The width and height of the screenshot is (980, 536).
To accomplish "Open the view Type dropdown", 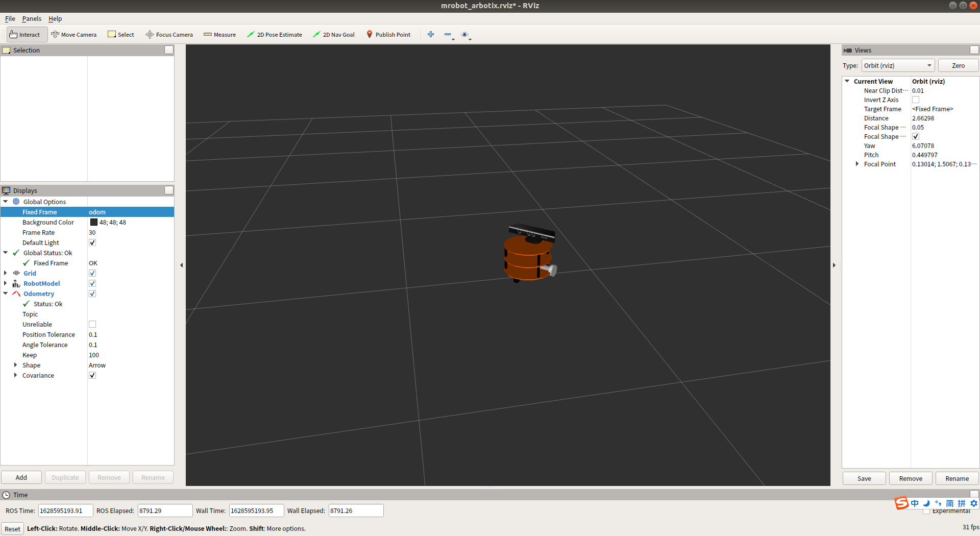I will tap(898, 65).
